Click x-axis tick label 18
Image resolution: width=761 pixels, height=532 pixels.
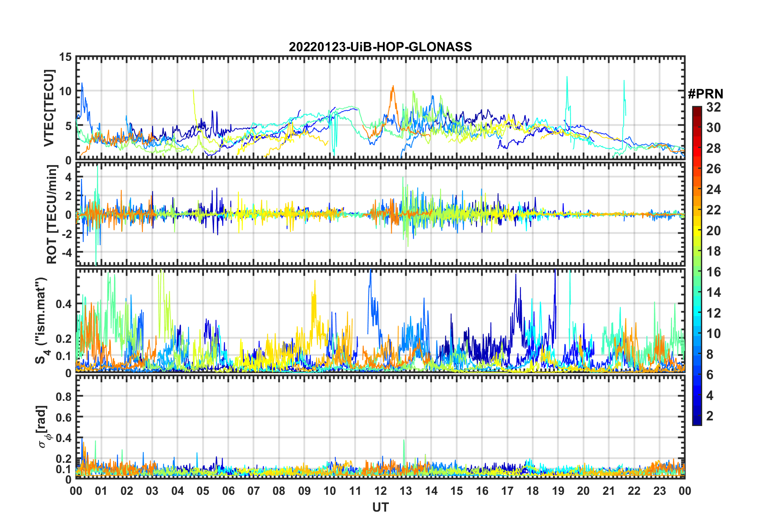(533, 491)
